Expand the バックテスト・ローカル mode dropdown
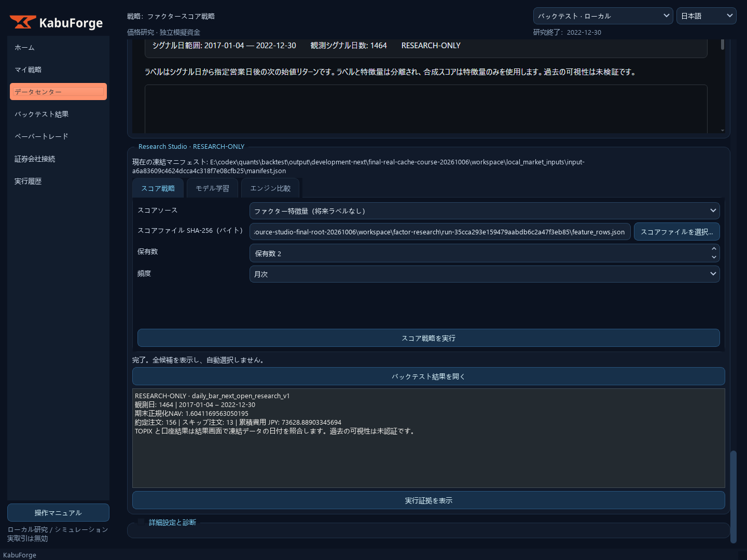The width and height of the screenshot is (747, 560). (x=603, y=16)
